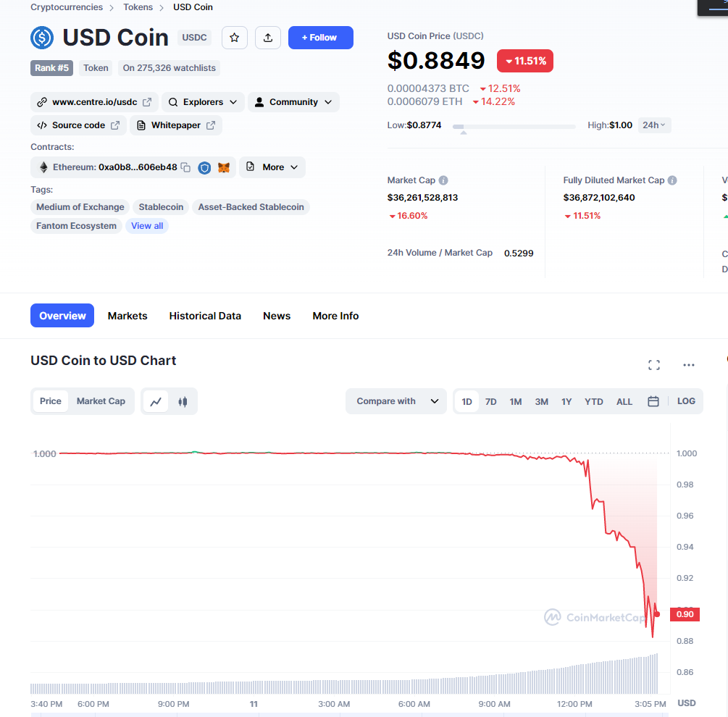Switch chart to Market Cap mode

(101, 401)
